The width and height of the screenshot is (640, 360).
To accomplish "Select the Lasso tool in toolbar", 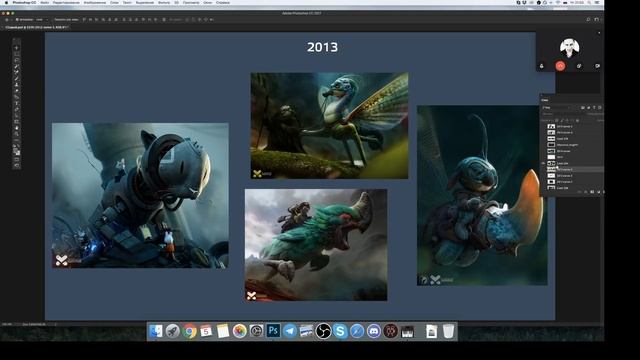I will [x=16, y=60].
